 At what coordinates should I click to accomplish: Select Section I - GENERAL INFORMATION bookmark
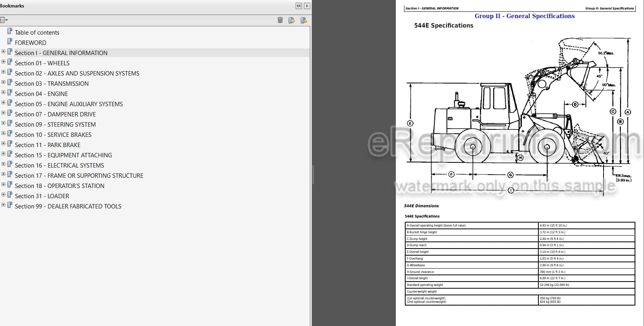61,53
